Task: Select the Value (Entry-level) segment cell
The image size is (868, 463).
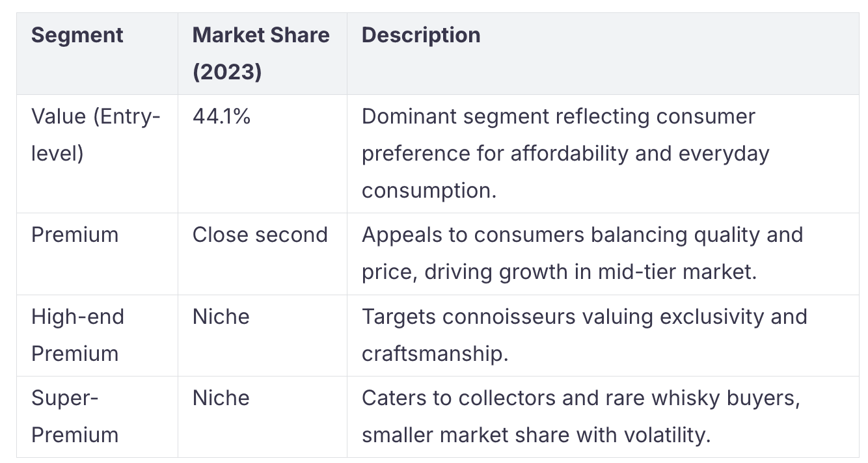Action: pos(97,153)
